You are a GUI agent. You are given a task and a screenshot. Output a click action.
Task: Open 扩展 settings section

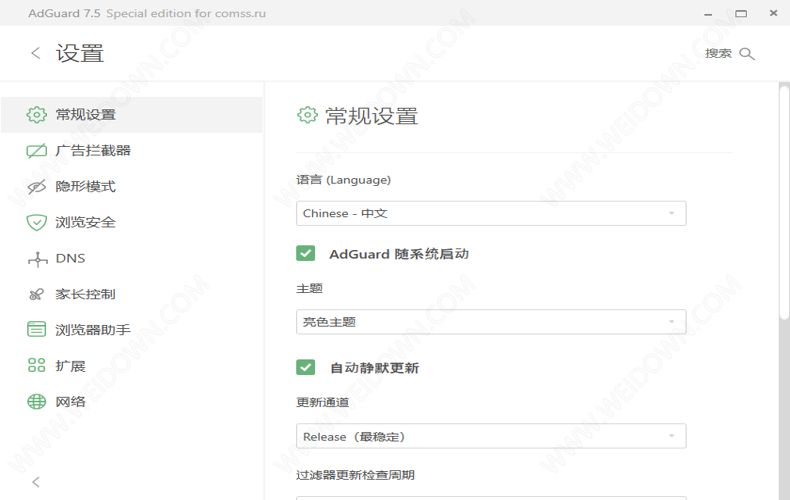[131, 365]
